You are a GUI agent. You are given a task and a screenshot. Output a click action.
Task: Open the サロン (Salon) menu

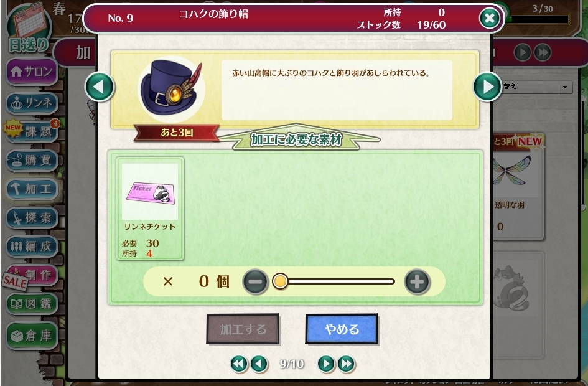pos(32,71)
